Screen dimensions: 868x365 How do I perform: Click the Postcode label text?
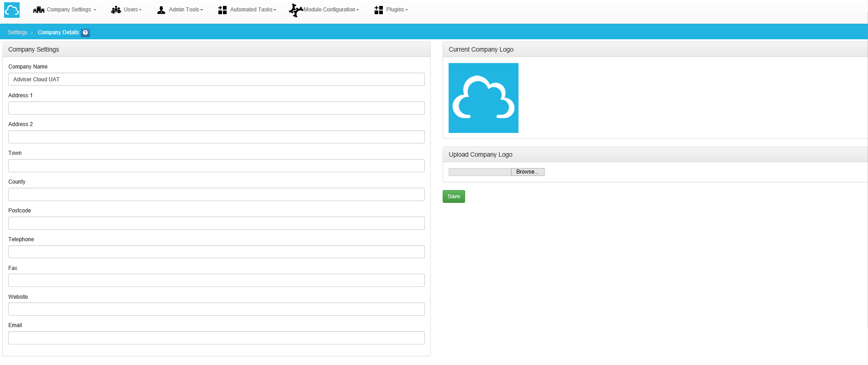point(20,211)
